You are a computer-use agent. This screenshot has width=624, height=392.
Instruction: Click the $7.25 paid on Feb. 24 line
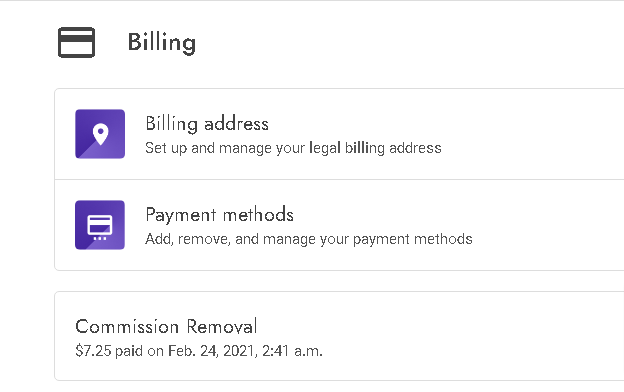pyautogui.click(x=199, y=351)
